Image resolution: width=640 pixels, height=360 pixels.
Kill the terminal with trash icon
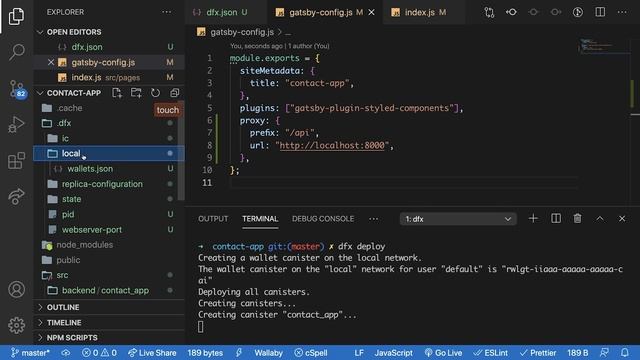point(577,219)
